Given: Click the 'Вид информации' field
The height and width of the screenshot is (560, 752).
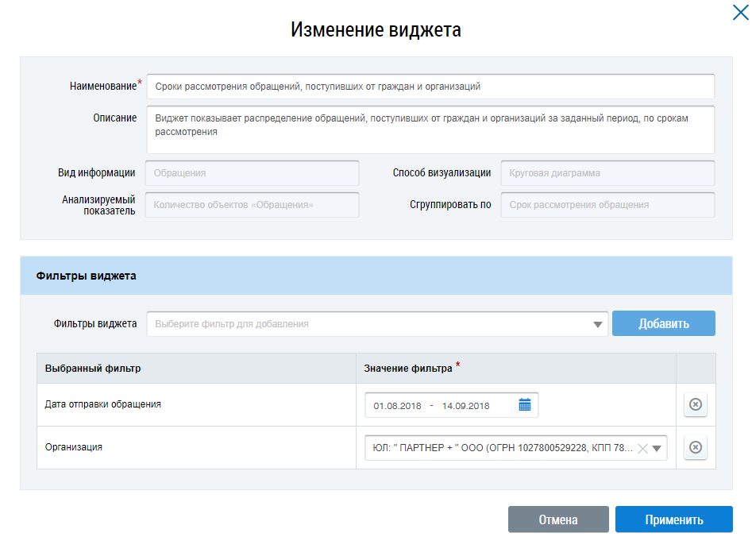Looking at the screenshot, I should click(252, 173).
